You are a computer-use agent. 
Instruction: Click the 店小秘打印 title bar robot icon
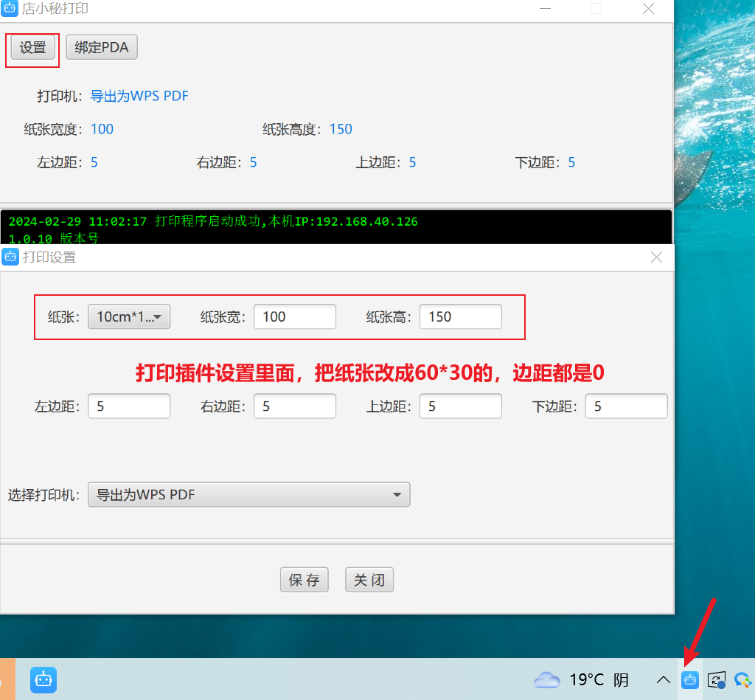coord(10,9)
